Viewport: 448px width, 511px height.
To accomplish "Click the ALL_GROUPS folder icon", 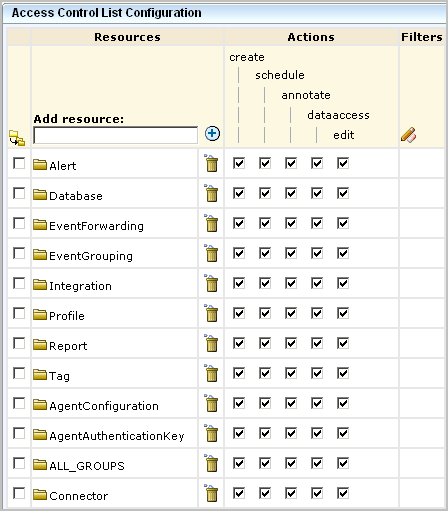I will [40, 464].
